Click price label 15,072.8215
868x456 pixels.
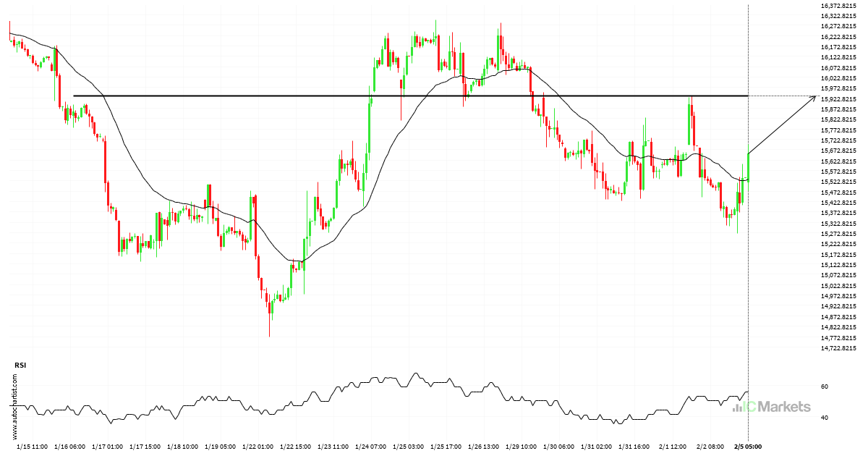click(x=839, y=275)
